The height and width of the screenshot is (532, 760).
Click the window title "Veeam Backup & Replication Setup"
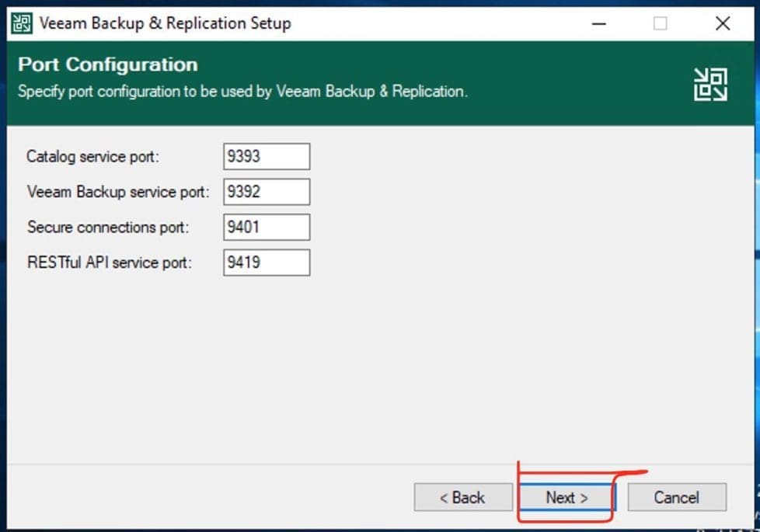(165, 23)
